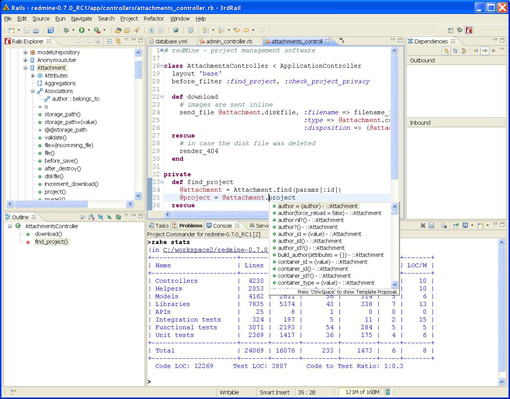This screenshot has height=399, width=510.
Task: Click the Debug bug icon in toolbar
Action: [x=66, y=30]
